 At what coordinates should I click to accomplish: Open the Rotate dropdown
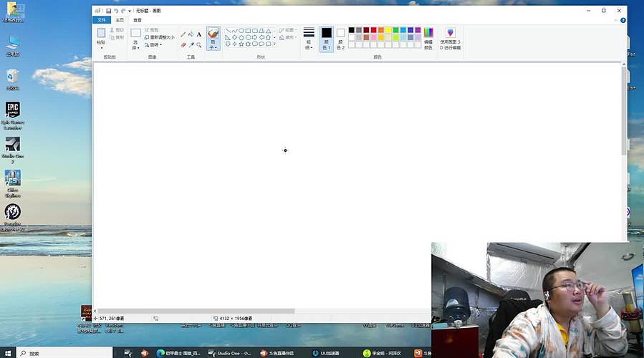click(x=155, y=45)
